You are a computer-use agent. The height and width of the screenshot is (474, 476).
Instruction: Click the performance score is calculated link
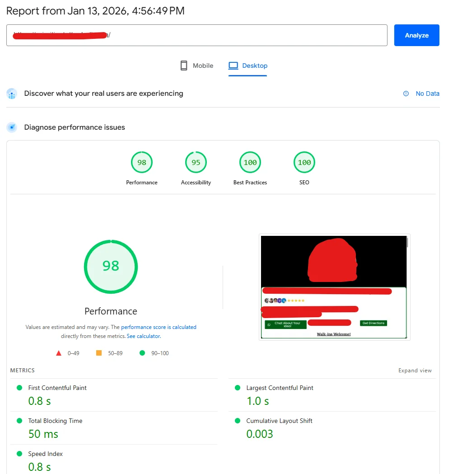[x=158, y=327]
